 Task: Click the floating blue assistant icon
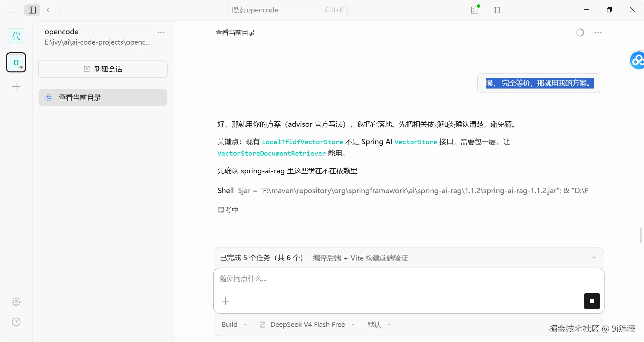[x=637, y=61]
